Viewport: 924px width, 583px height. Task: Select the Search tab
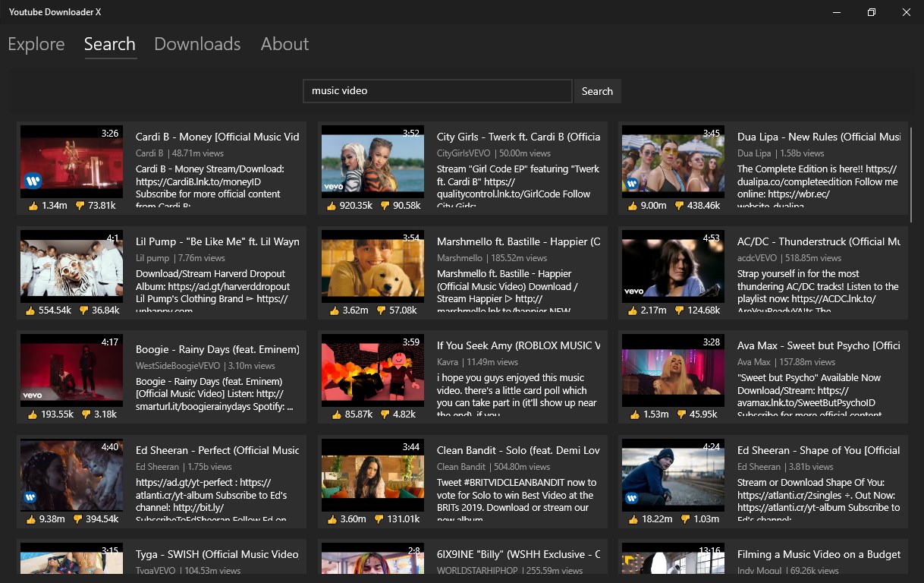click(110, 44)
